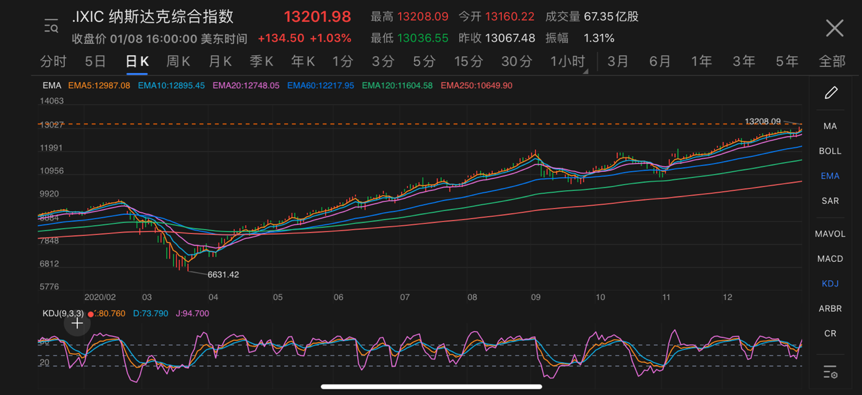
Task: Tap the 6631.42 low marker on chart
Action: pos(223,274)
